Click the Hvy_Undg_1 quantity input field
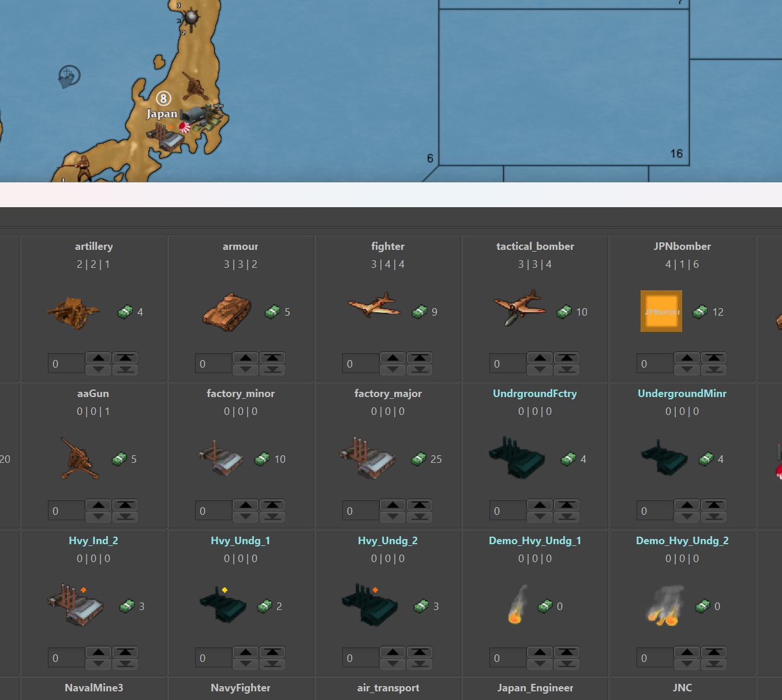 (x=214, y=658)
